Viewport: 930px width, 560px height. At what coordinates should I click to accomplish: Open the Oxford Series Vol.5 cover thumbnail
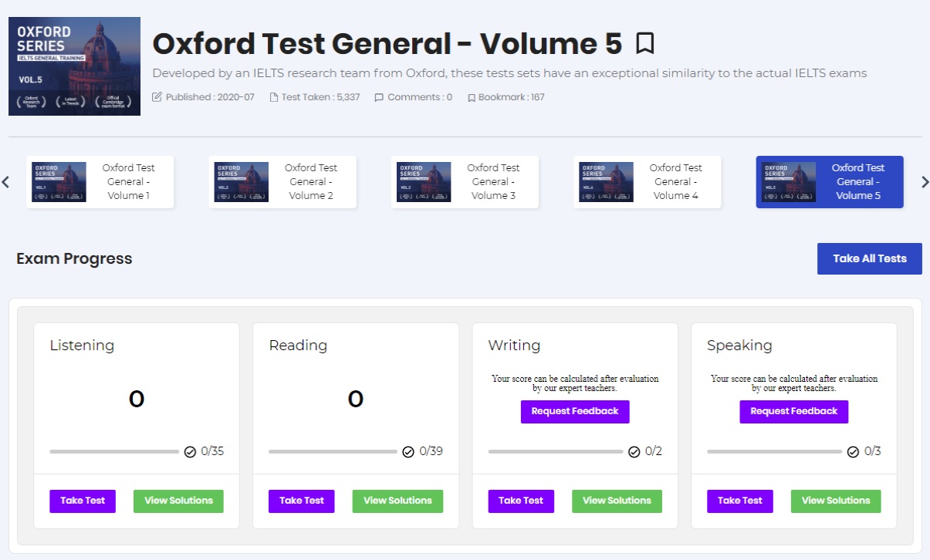pos(74,66)
